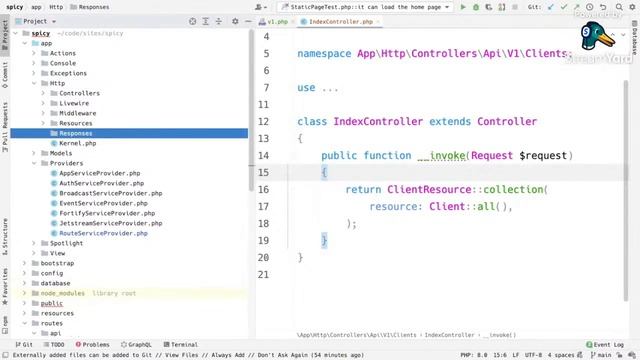
Task: Open Project panel options gear
Action: point(235,21)
